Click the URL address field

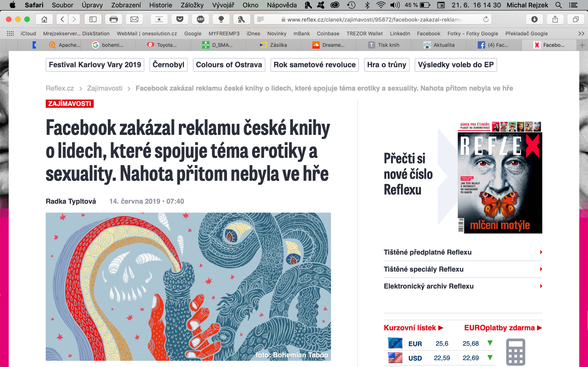click(x=374, y=19)
